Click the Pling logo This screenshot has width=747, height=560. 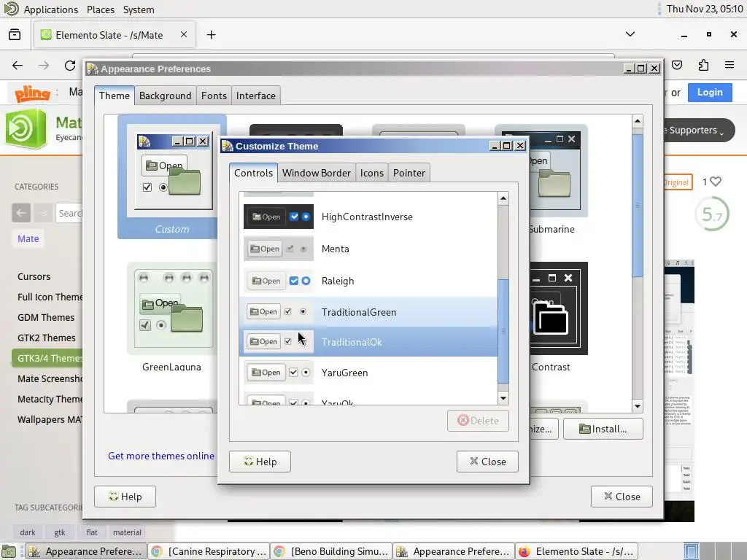click(32, 93)
